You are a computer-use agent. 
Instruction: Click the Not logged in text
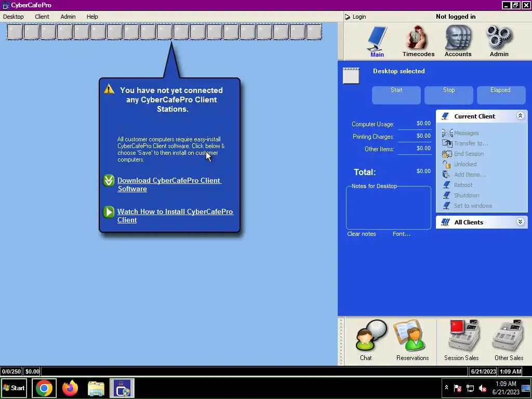[456, 17]
